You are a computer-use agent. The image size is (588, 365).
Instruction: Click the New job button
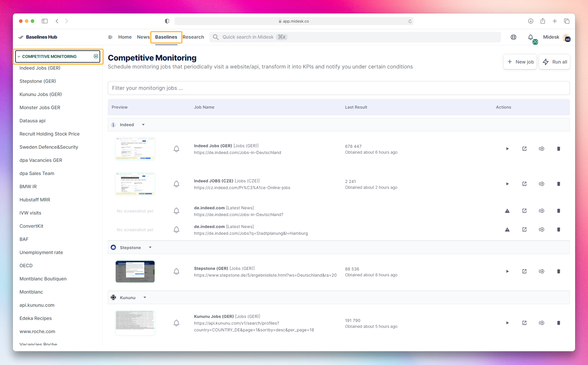pyautogui.click(x=520, y=62)
